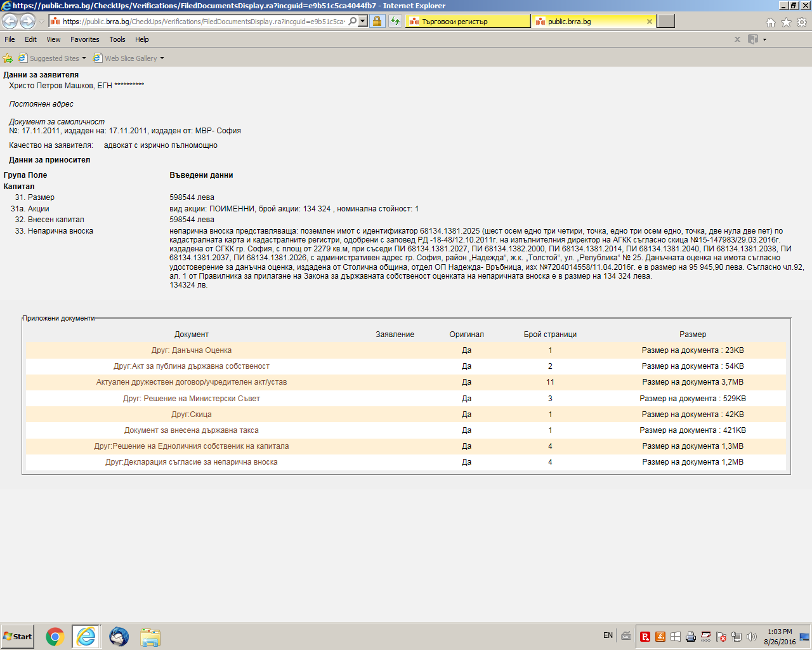This screenshot has width=812, height=650.
Task: Click the Refresh page icon
Action: point(395,22)
